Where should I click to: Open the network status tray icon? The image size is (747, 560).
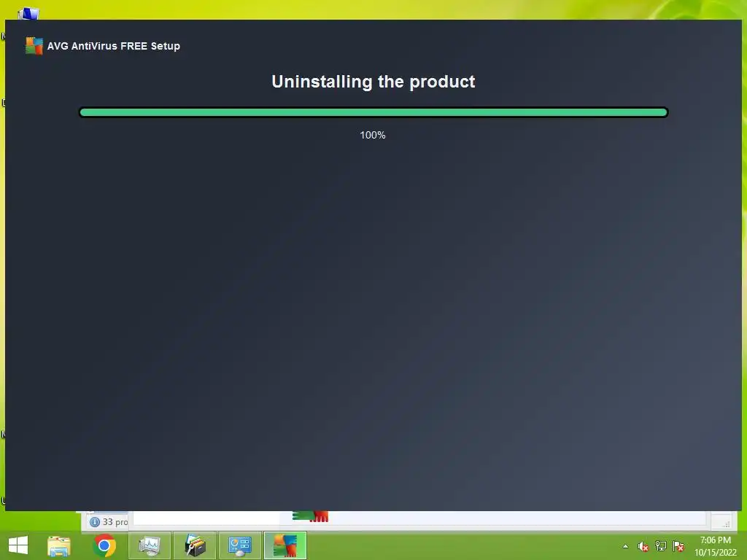[x=661, y=546]
